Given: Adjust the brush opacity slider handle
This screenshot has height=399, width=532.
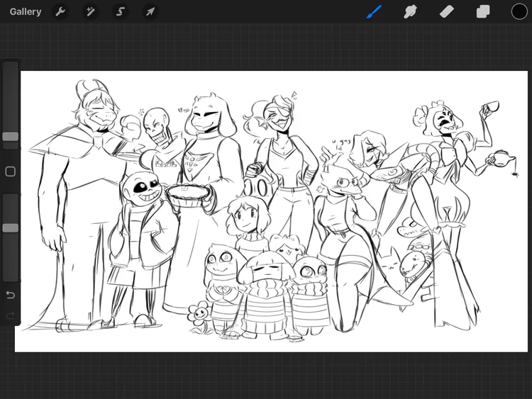Looking at the screenshot, I should pyautogui.click(x=11, y=227).
